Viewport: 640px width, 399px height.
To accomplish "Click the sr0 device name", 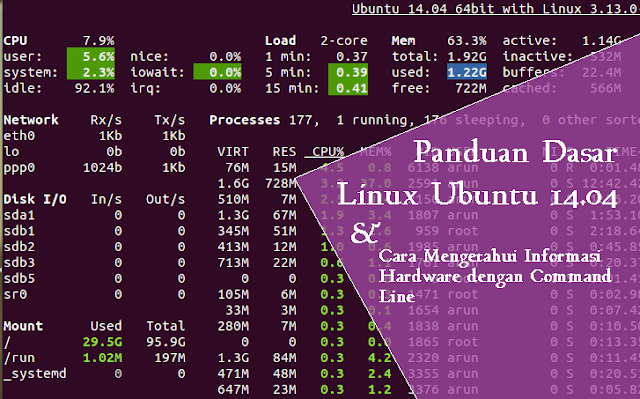I will coord(15,295).
